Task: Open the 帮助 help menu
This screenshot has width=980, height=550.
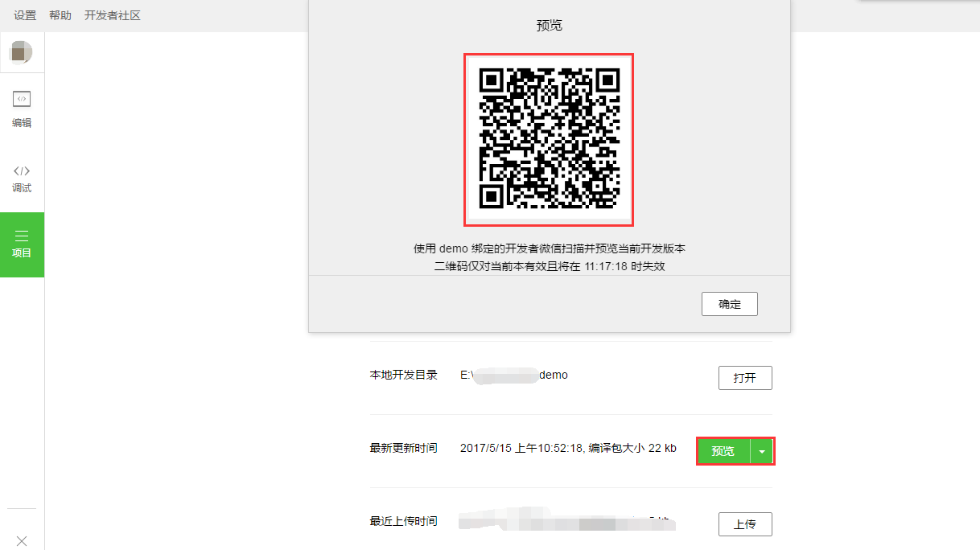Action: 59,14
